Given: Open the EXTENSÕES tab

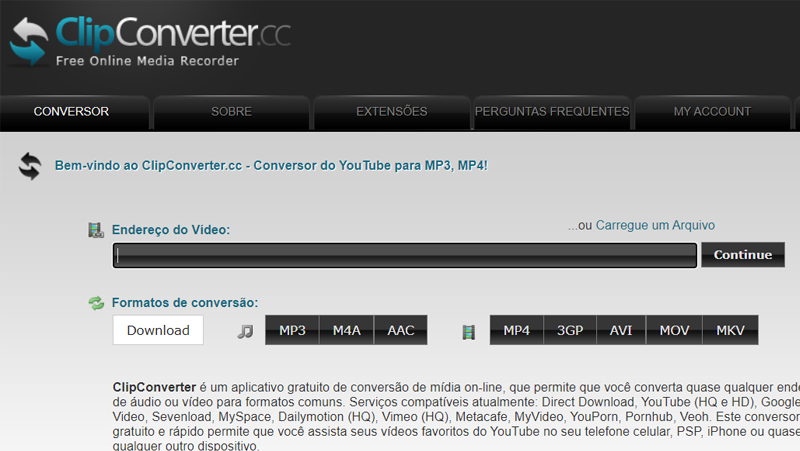Looking at the screenshot, I should 392,112.
